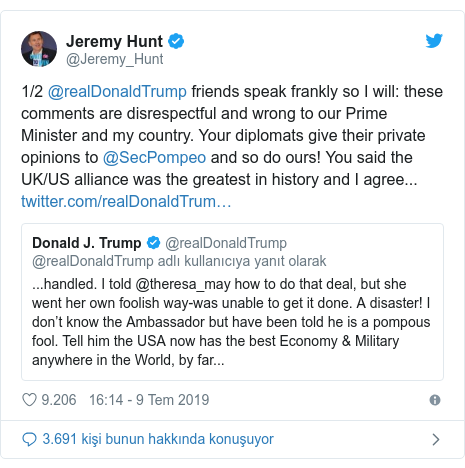465x468 pixels.
Task: Click 'adlı kullanıcıya yanıt olarak' reply line
Action: [x=242, y=261]
